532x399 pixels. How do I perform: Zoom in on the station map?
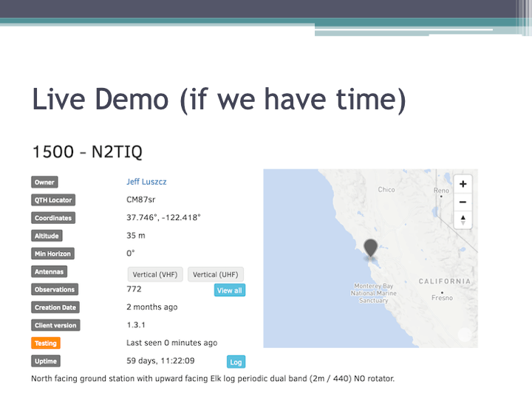(x=463, y=184)
